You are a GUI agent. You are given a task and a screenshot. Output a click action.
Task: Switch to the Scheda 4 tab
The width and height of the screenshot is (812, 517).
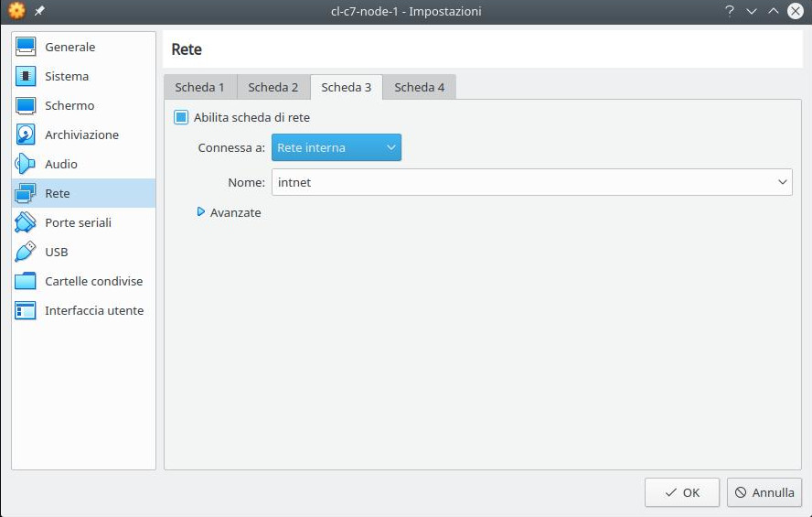click(x=419, y=87)
